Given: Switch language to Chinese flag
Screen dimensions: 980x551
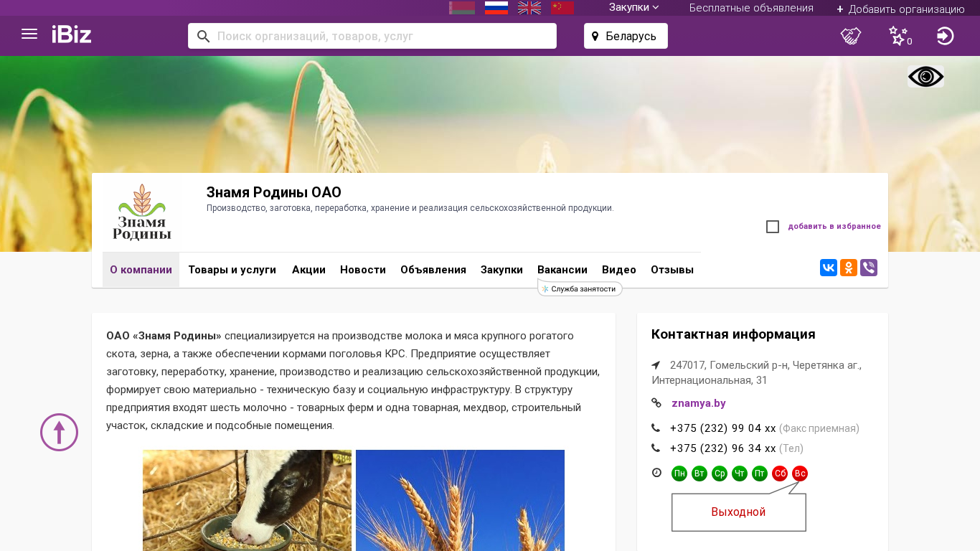Looking at the screenshot, I should pos(562,8).
